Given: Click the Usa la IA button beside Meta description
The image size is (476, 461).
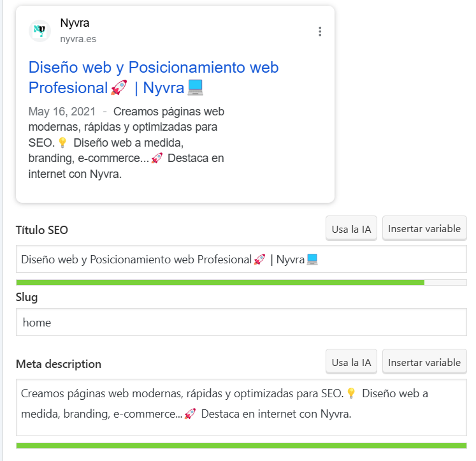Looking at the screenshot, I should pyautogui.click(x=351, y=362).
